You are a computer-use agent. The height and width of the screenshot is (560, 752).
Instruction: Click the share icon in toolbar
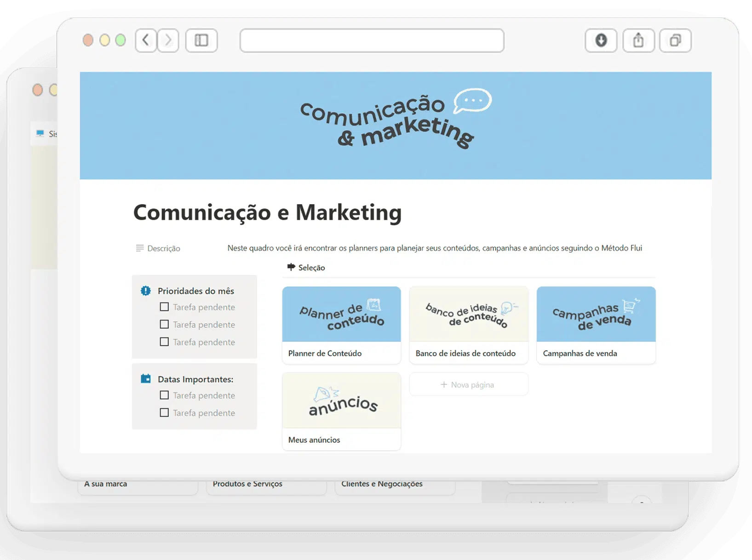coord(638,40)
